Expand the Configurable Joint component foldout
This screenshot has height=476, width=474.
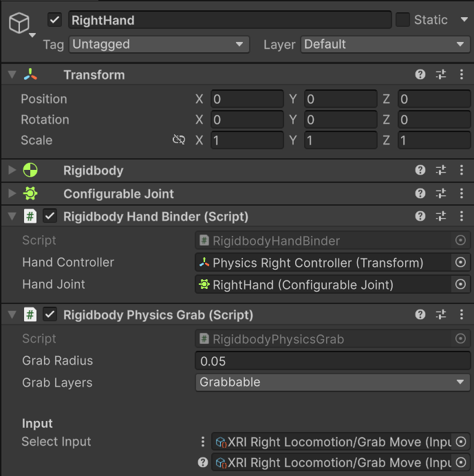[12, 193]
